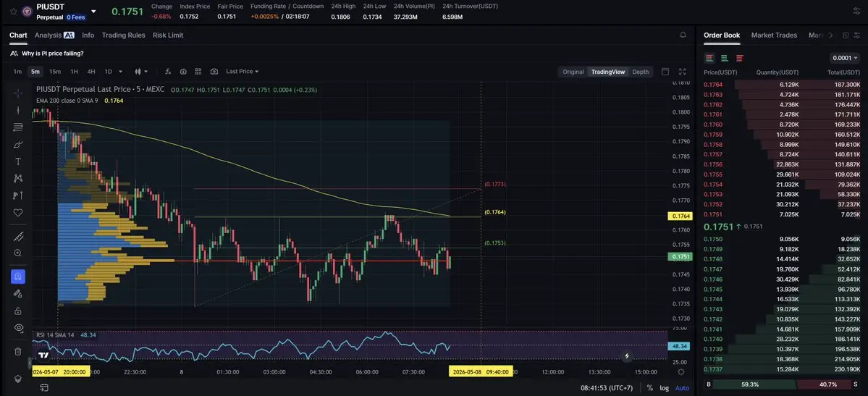The image size is (868, 396).
Task: Open the chart patterns tool
Action: (17, 178)
